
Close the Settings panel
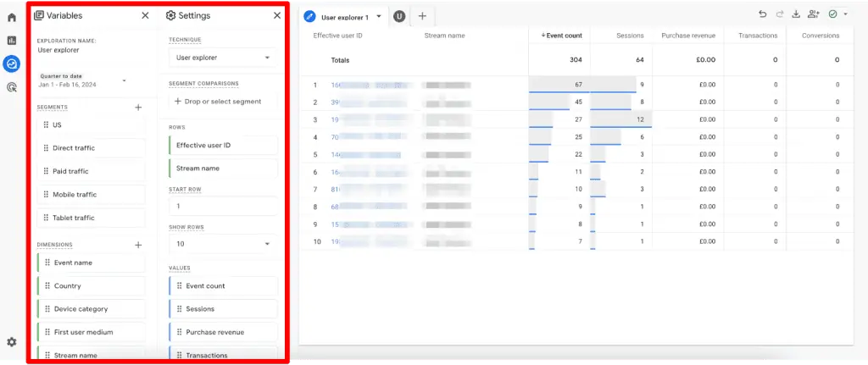click(277, 15)
